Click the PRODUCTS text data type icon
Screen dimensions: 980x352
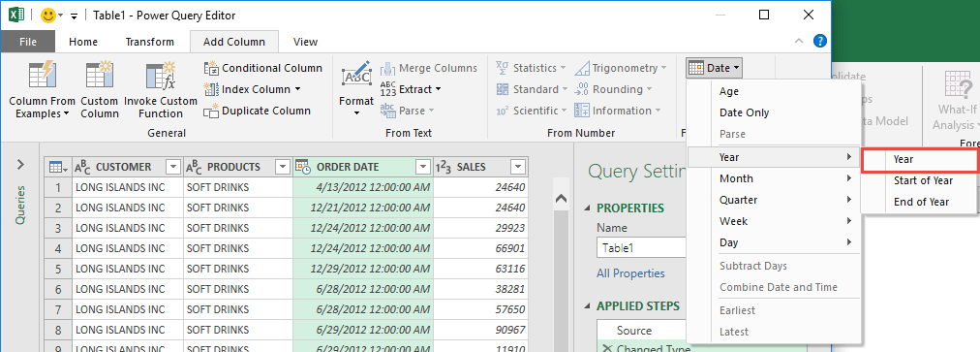pyautogui.click(x=194, y=167)
